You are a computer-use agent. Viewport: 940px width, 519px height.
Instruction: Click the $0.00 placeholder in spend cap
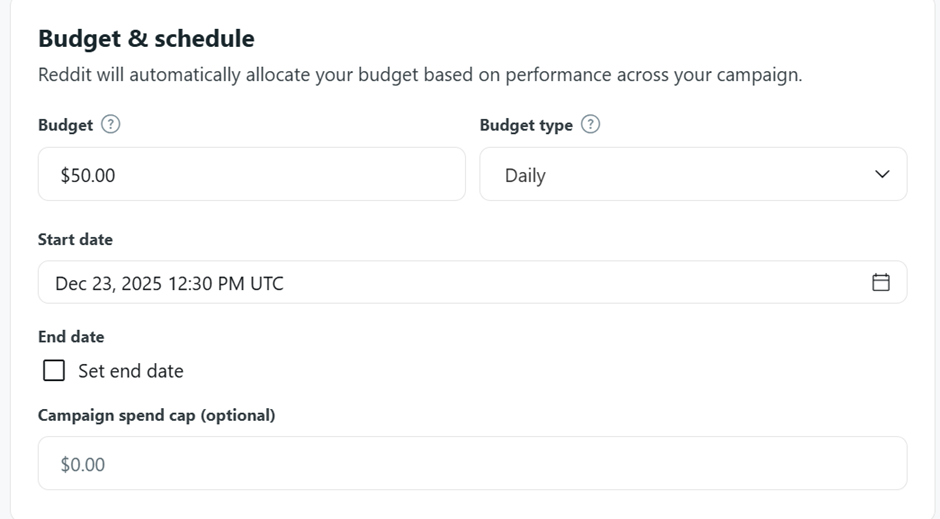83,465
